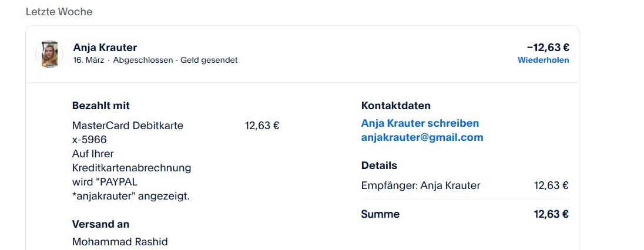Collapse the Anja Krauter transaction header name

(105, 48)
